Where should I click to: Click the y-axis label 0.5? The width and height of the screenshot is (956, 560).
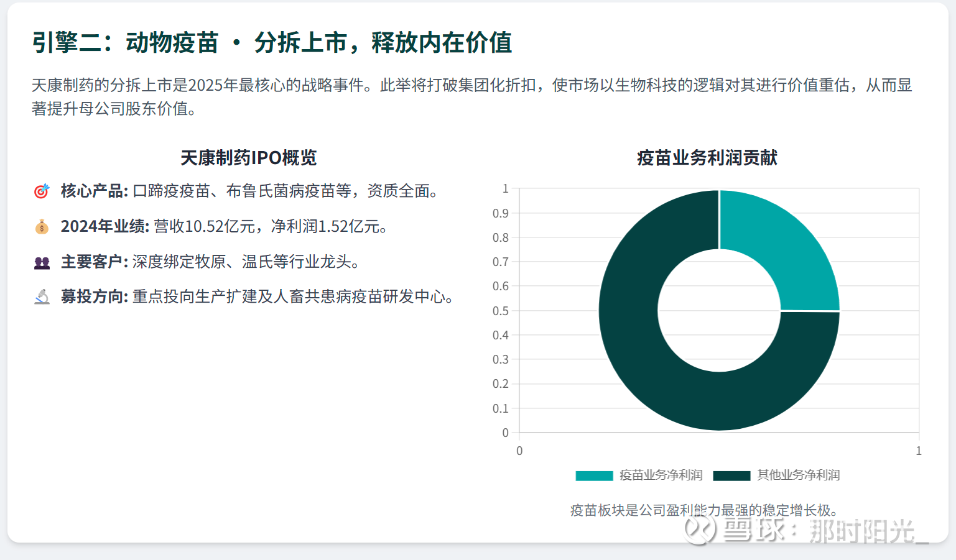coord(501,311)
